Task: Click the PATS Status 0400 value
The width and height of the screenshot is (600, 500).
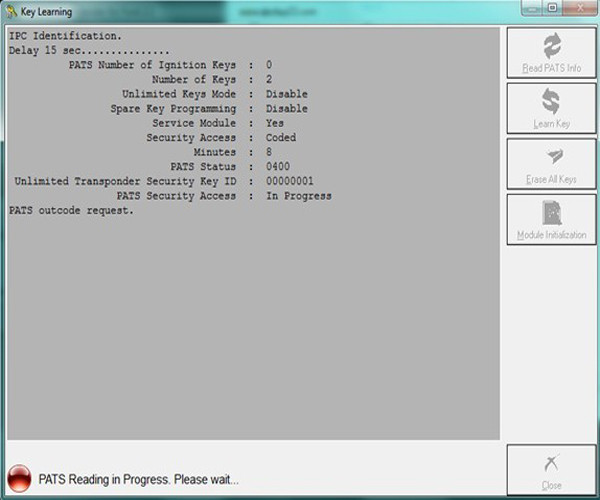Action: click(279, 167)
